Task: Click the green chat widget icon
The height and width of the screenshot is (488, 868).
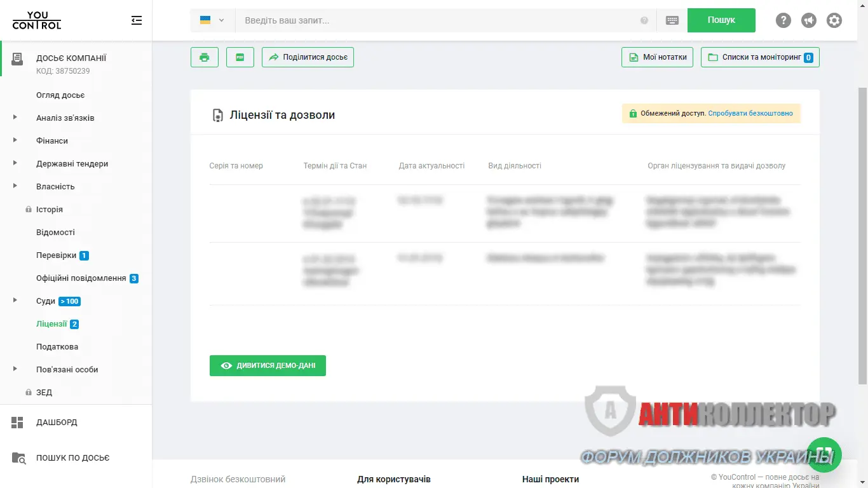Action: tap(824, 454)
